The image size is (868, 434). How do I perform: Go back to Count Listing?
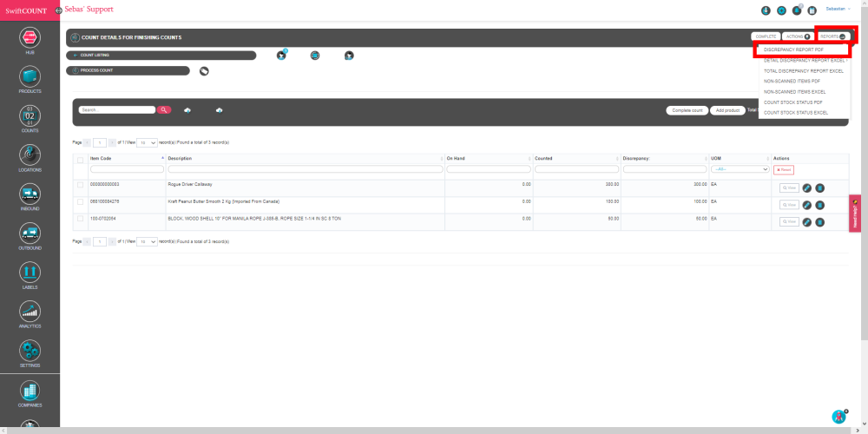(161, 56)
